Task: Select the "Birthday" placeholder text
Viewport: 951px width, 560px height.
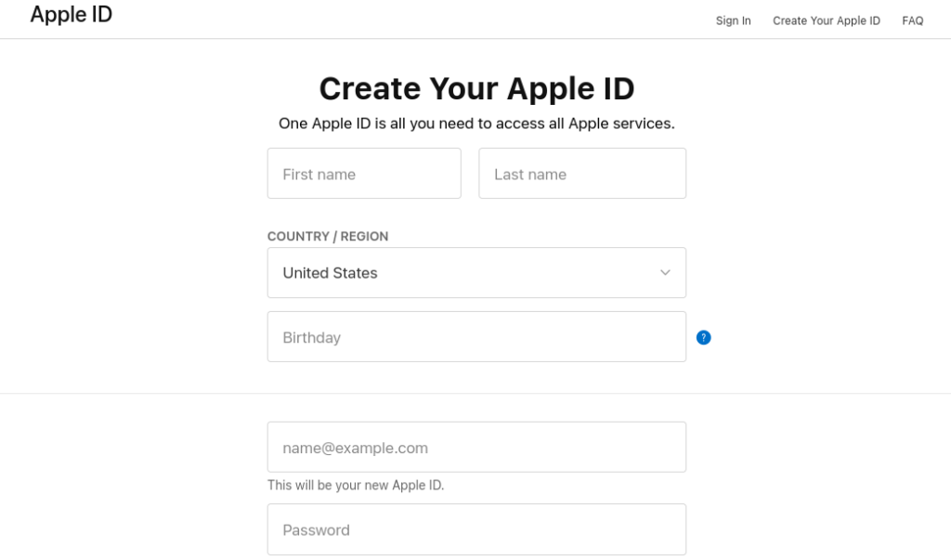Action: (312, 338)
